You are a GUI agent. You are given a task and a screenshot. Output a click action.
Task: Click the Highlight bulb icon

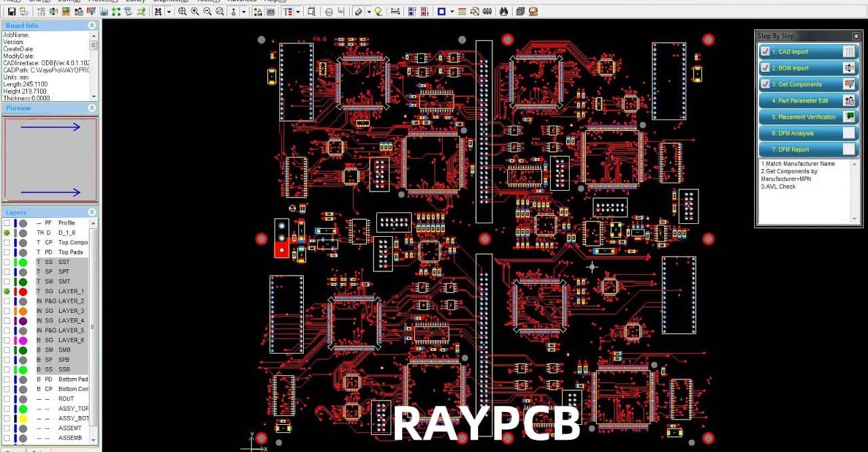pyautogui.click(x=378, y=11)
